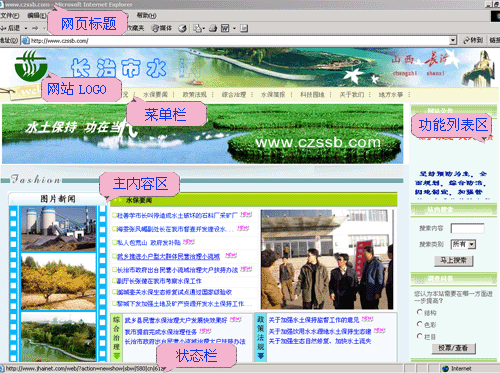Open the 副厅长张健在我市考察水保工作 news link
This screenshot has width=500, height=373.
(x=159, y=281)
